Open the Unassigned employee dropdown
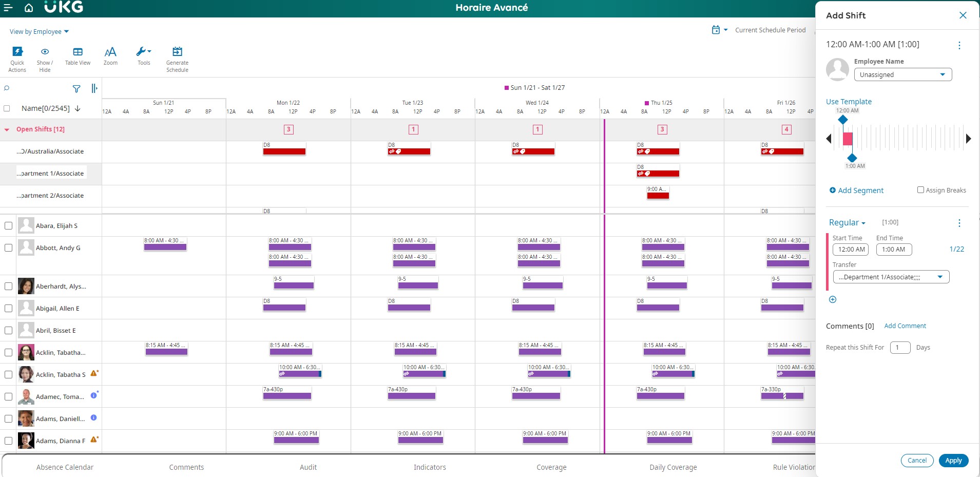Image resolution: width=980 pixels, height=477 pixels. click(902, 74)
